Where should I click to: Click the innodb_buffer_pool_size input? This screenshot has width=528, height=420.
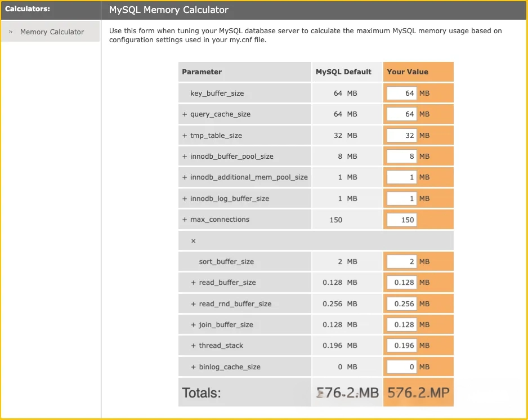click(402, 157)
